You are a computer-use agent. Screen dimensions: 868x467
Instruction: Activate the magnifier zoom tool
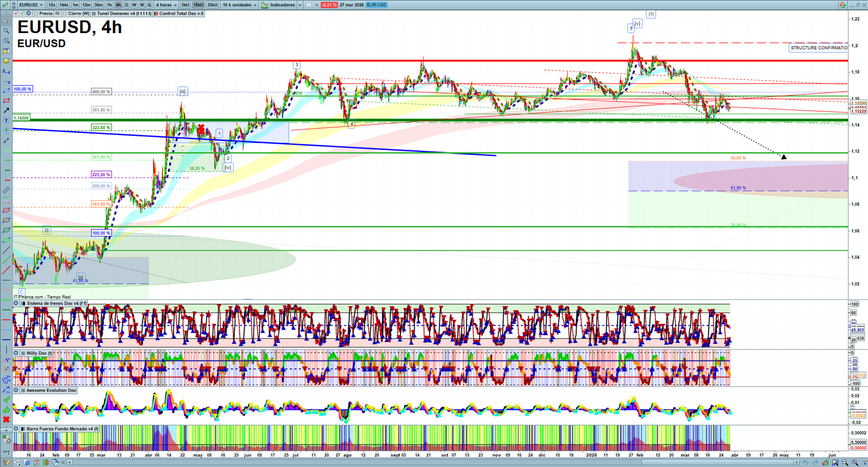coord(6,31)
